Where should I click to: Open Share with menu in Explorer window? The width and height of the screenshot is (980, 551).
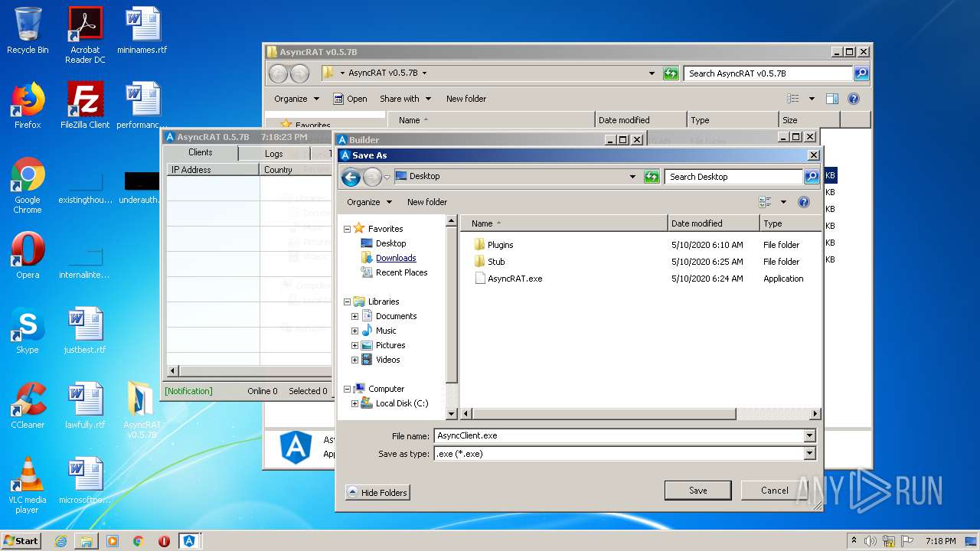405,99
